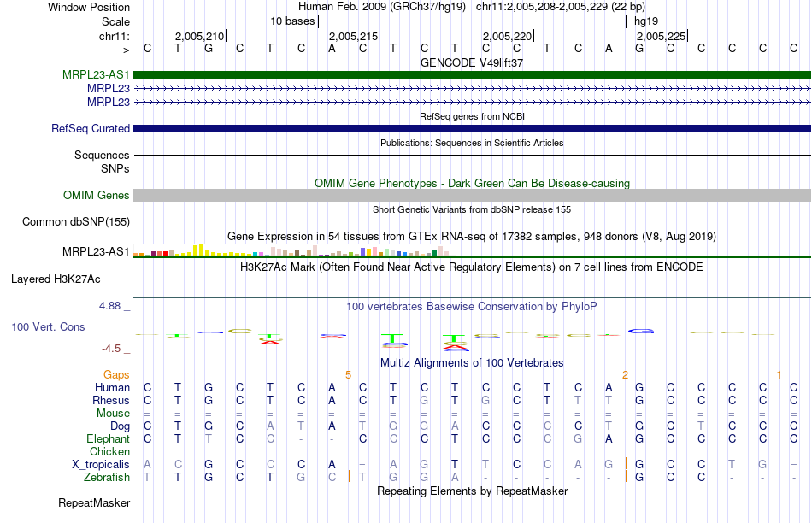The image size is (812, 523).
Task: Click the orange gap count 5
Action: pos(348,374)
